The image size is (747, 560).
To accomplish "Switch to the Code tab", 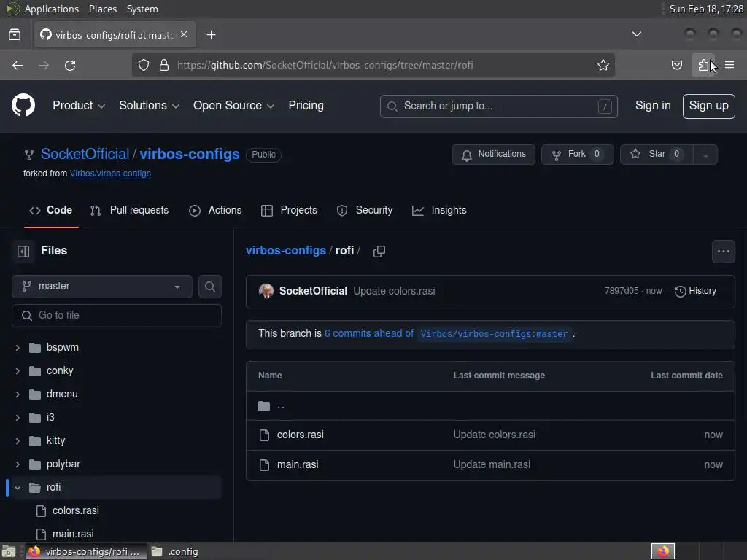I will click(x=51, y=211).
